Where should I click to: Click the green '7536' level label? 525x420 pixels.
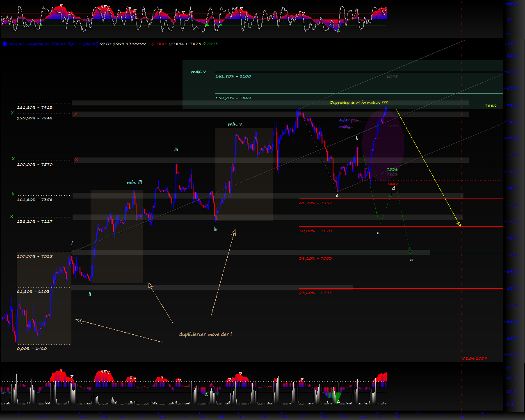click(392, 169)
